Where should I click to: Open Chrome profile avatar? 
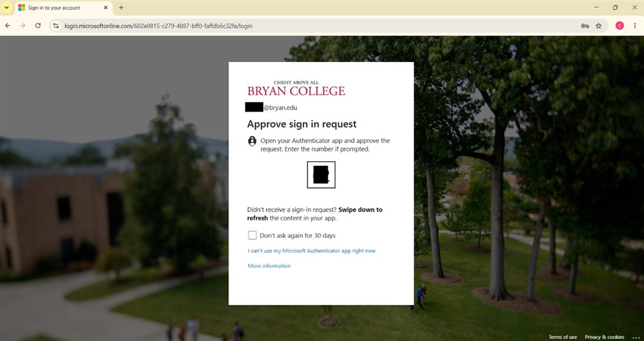[620, 26]
